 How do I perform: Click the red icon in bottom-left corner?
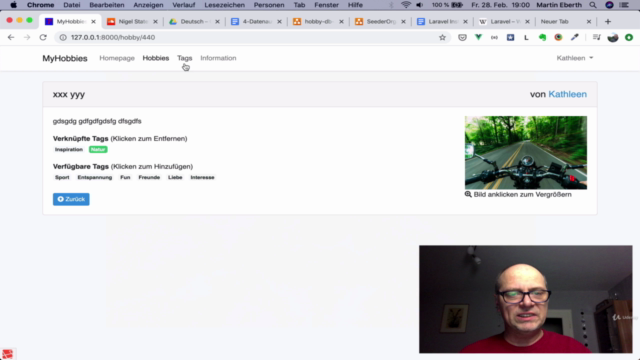[7, 353]
